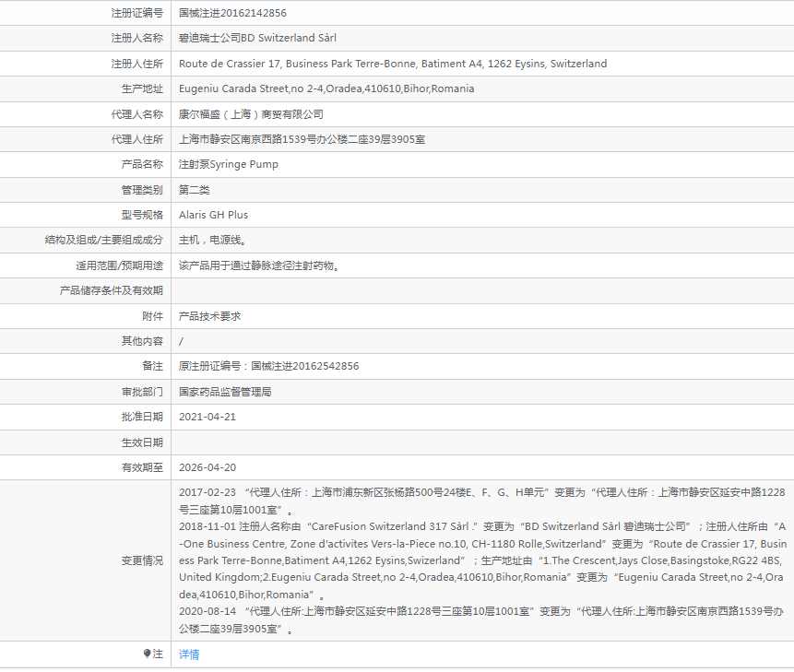The image size is (794, 672).
Task: Select the slash value in the 其他内容 row
Action: pos(182,342)
